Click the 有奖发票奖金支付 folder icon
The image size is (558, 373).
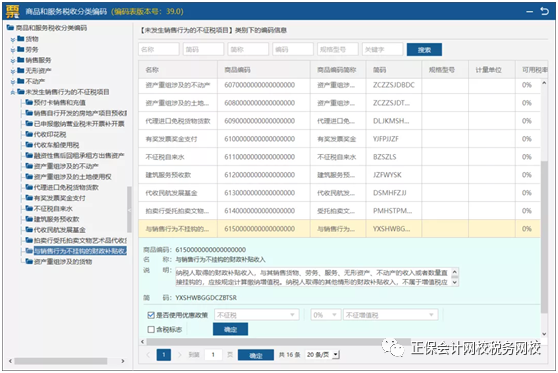(29, 198)
